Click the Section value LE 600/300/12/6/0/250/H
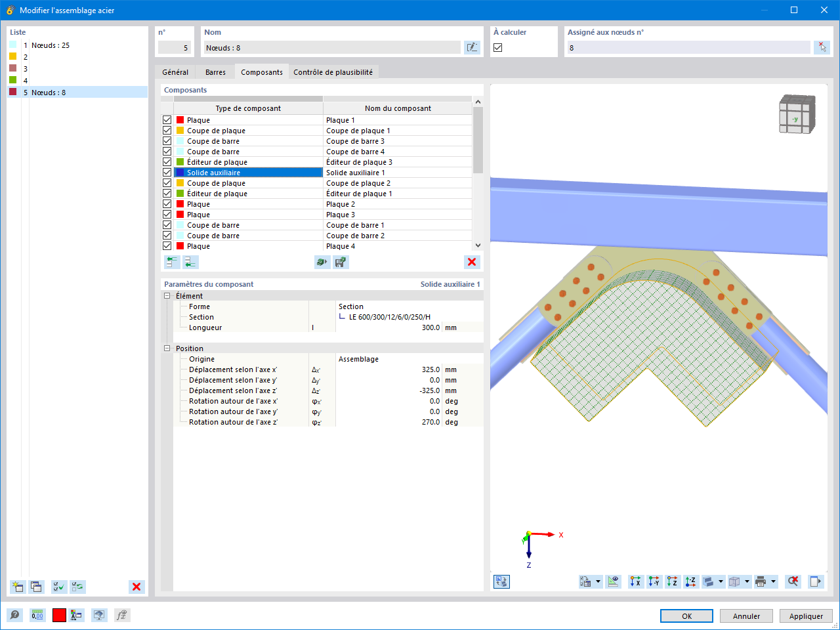840x630 pixels. tap(390, 317)
